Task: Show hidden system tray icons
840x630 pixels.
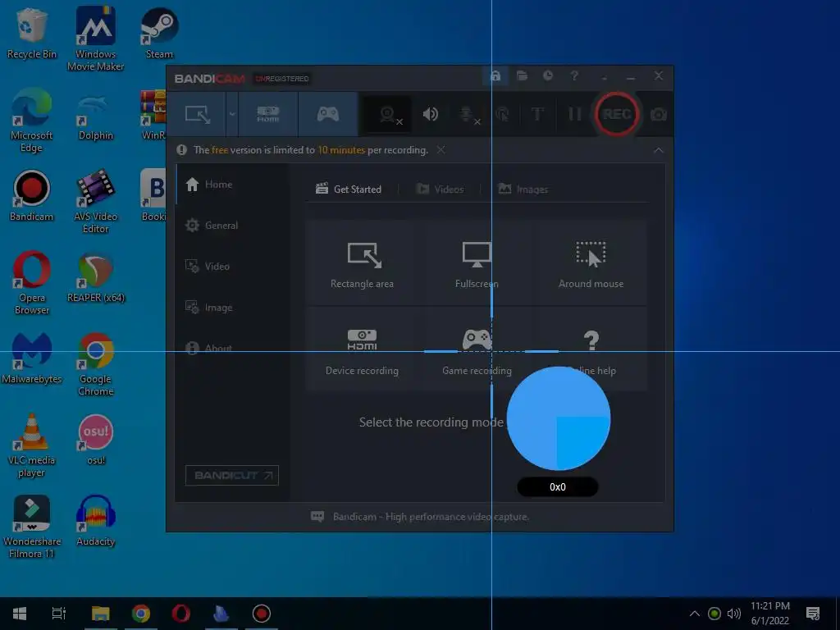Action: point(694,614)
